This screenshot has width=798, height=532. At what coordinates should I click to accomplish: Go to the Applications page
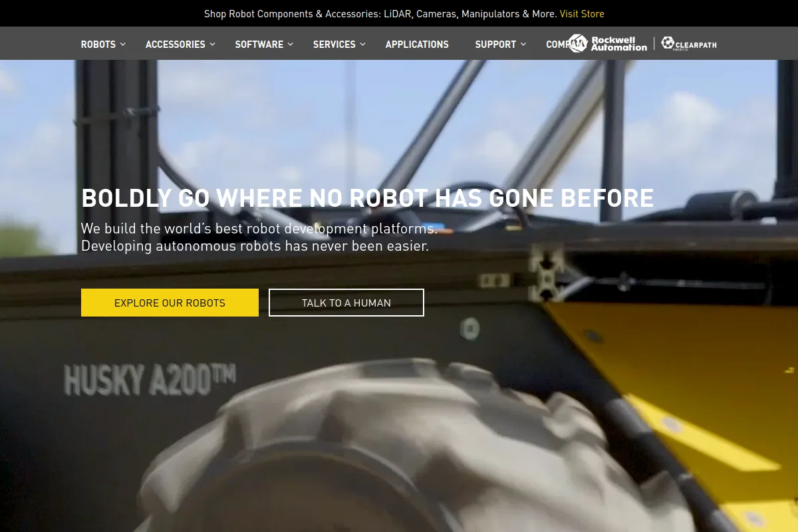(417, 45)
